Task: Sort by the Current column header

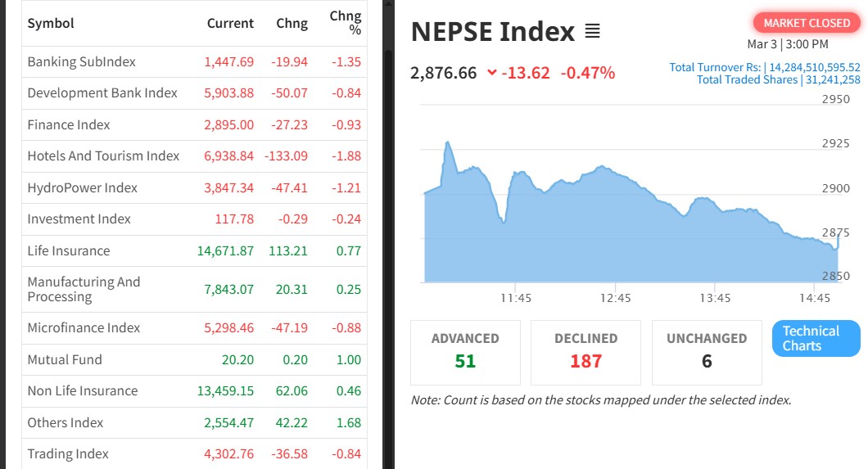Action: pos(230,23)
